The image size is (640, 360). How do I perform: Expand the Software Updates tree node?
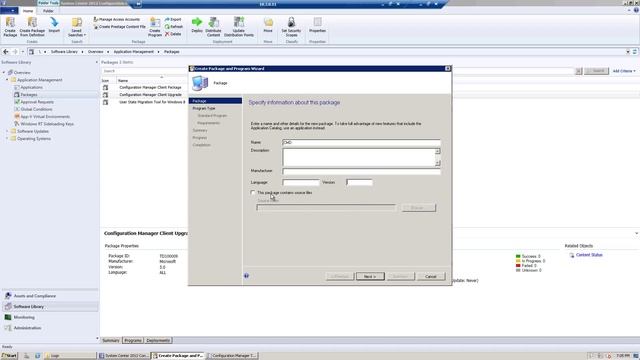(x=7, y=131)
